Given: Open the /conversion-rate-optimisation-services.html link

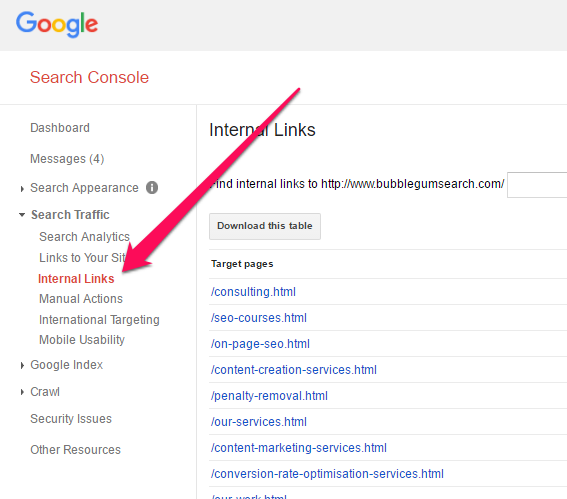Looking at the screenshot, I should [x=327, y=474].
